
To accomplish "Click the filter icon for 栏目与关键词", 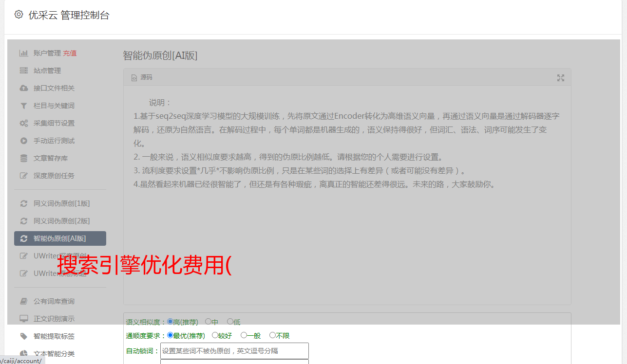I will [x=23, y=106].
